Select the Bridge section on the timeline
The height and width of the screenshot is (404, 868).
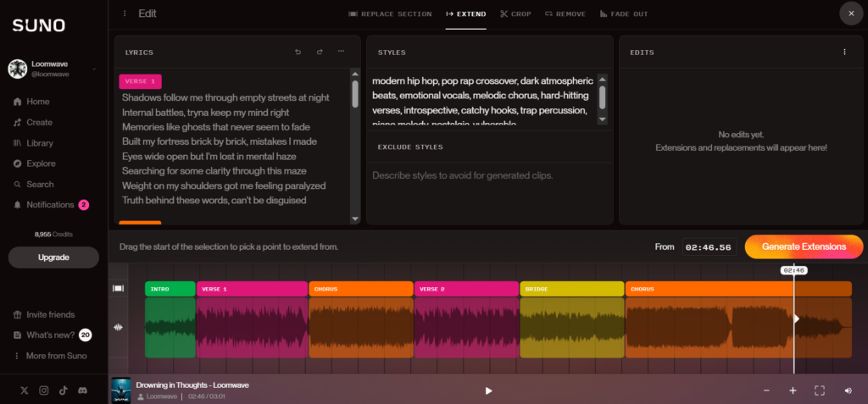[572, 289]
